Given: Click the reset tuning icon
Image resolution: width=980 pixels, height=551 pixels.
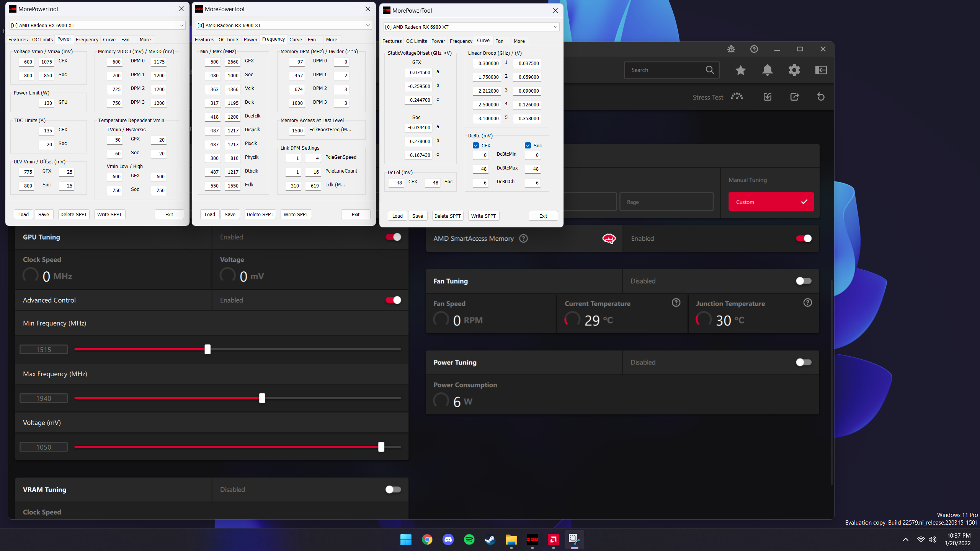Looking at the screenshot, I should [821, 97].
